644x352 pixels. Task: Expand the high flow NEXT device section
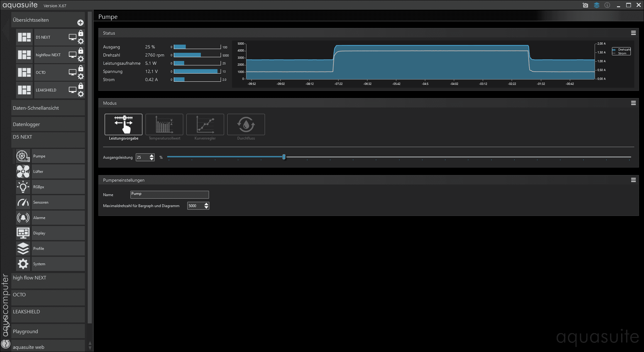48,280
